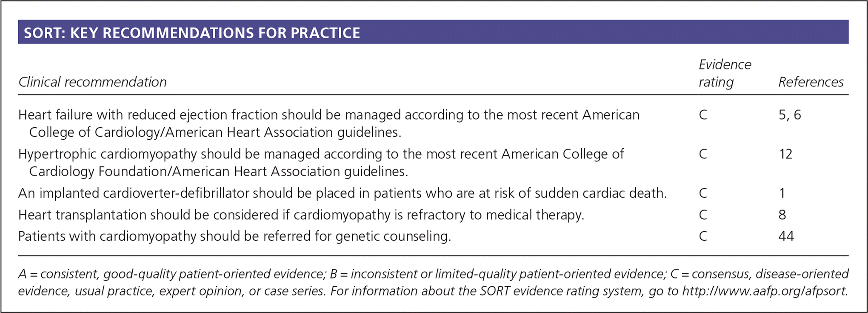Open reference 44 for genetic counseling
The height and width of the screenshot is (313, 868).
coord(786,236)
